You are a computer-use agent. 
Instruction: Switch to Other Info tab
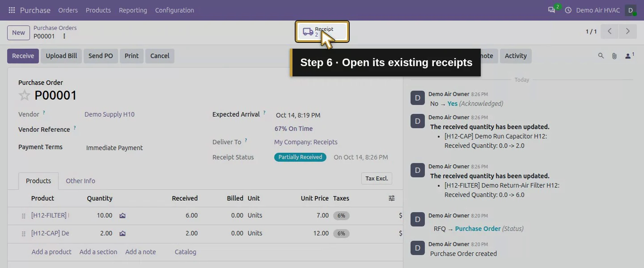80,181
